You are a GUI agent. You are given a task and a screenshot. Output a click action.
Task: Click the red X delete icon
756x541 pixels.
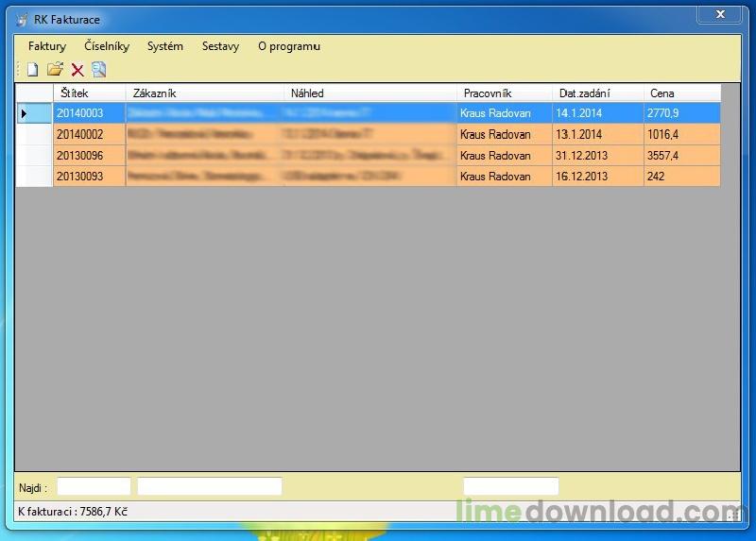(77, 70)
